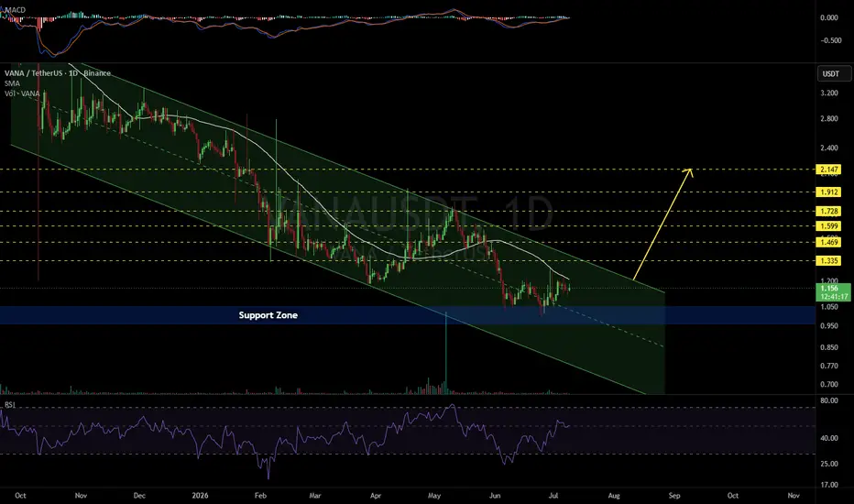854x504 pixels.
Task: Select the 1.469 yellow price level label
Action: pyautogui.click(x=827, y=242)
